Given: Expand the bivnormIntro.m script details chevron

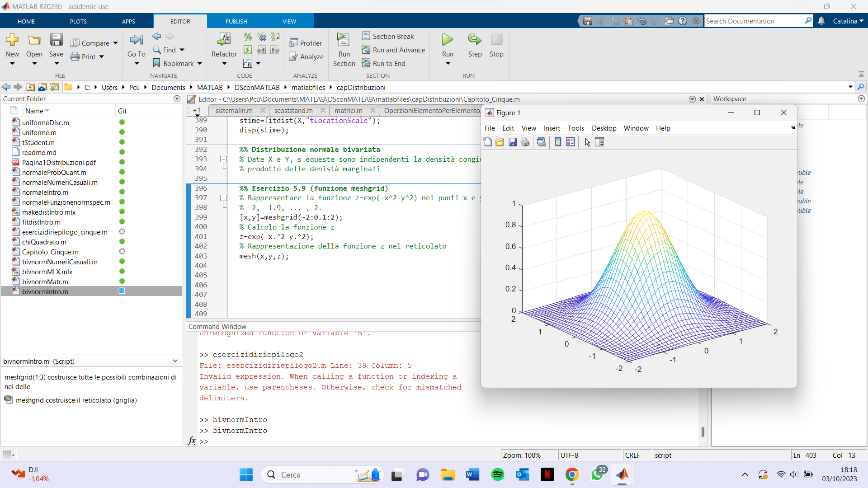Looking at the screenshot, I should 175,361.
